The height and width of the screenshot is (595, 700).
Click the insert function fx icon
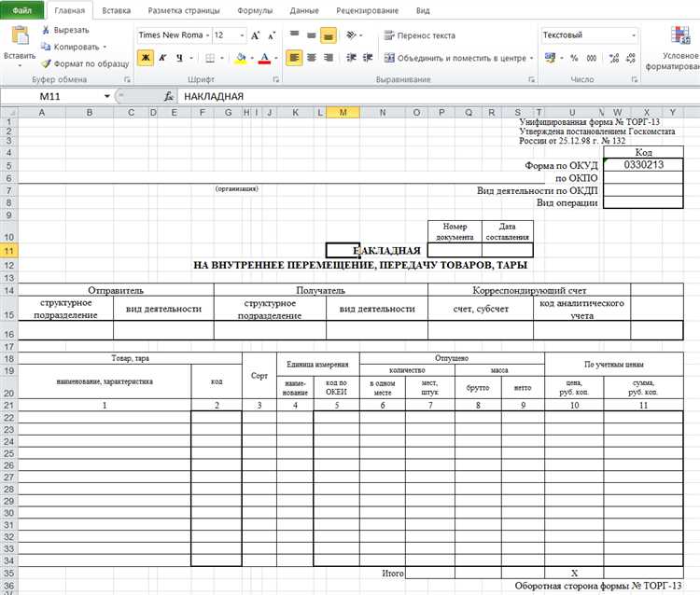(x=169, y=97)
